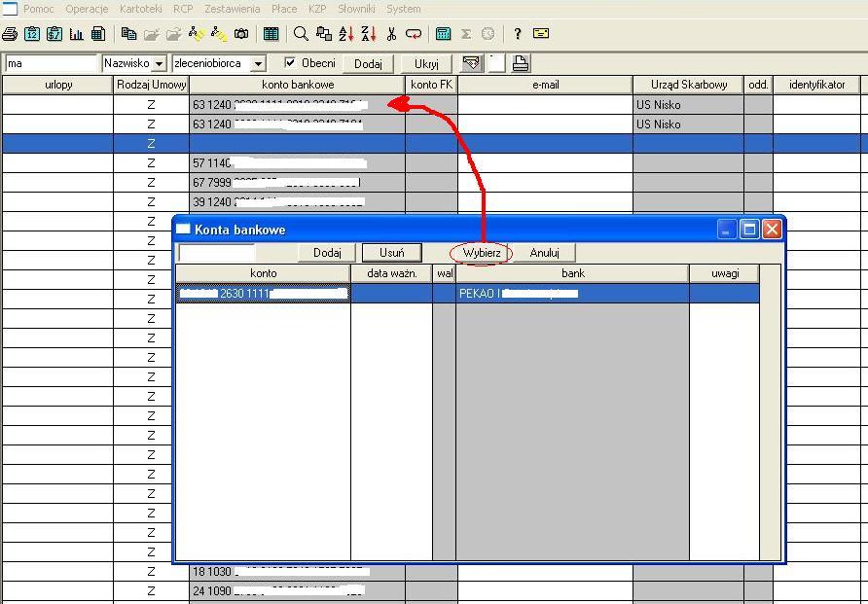This screenshot has width=868, height=604.
Task: Click the scissors cut icon
Action: 391,34
